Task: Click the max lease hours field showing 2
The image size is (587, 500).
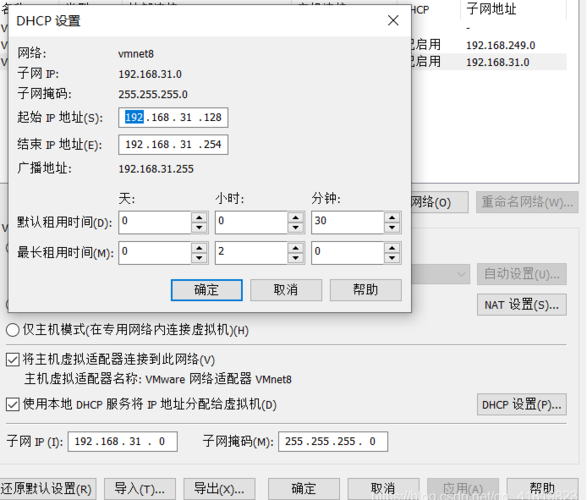Action: pos(252,253)
